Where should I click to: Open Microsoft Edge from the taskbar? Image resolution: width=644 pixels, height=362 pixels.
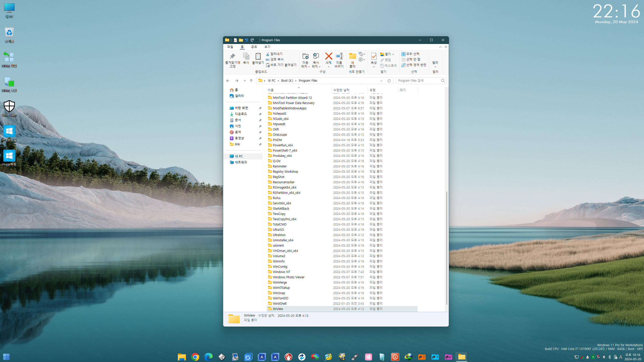click(x=208, y=357)
